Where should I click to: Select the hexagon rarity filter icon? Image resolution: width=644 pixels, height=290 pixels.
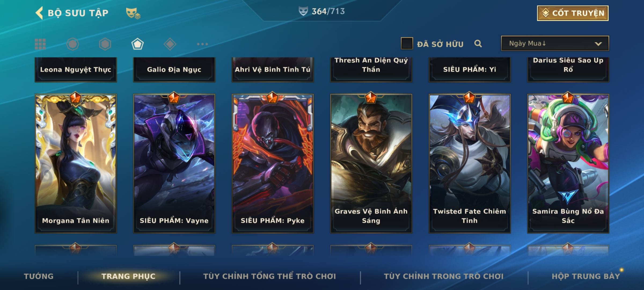tap(105, 44)
